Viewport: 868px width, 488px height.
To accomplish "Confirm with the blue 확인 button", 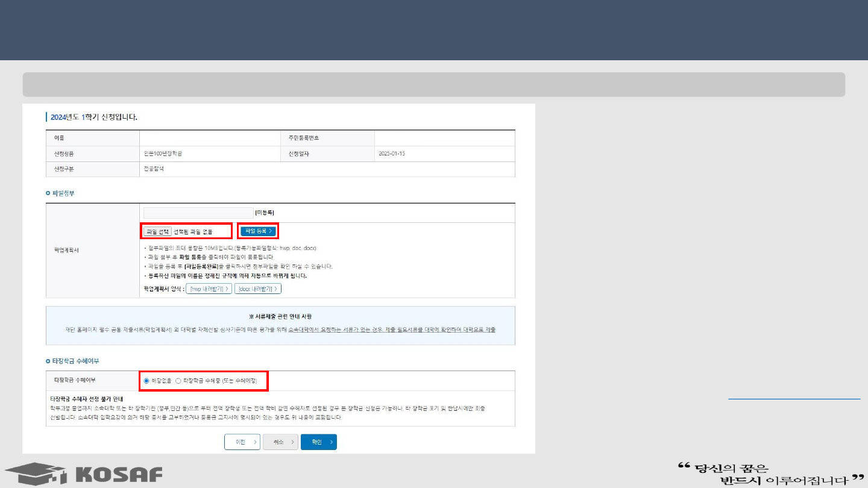I will tap(318, 442).
